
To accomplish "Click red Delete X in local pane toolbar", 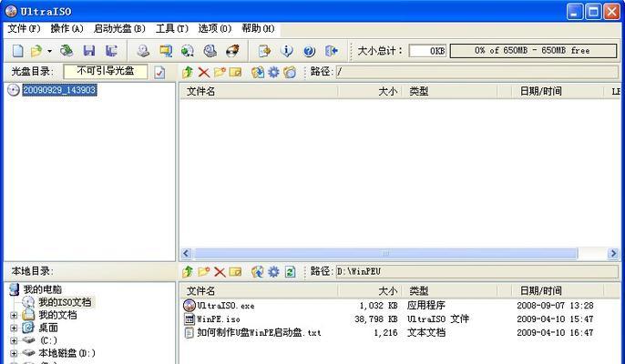I will tap(220, 272).
